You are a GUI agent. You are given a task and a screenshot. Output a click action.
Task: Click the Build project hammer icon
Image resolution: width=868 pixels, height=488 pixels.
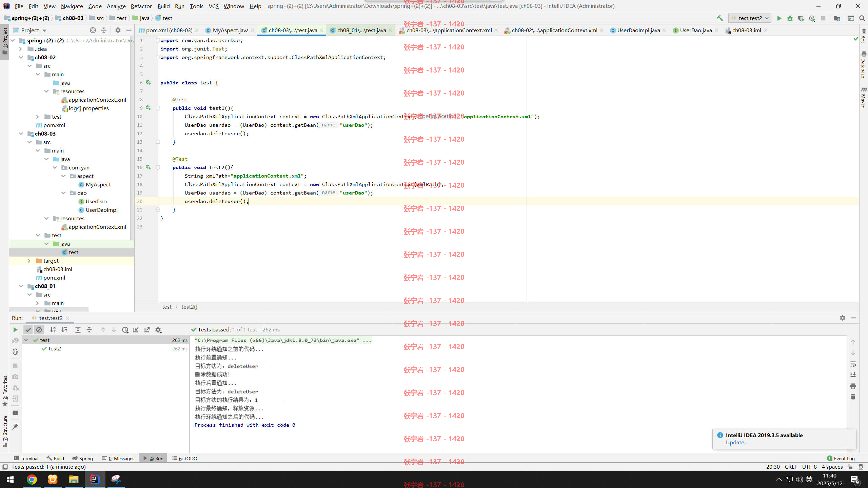click(719, 18)
